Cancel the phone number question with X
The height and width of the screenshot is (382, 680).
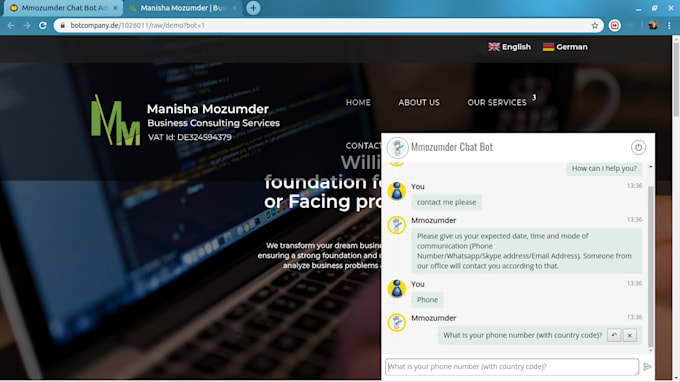(x=630, y=335)
